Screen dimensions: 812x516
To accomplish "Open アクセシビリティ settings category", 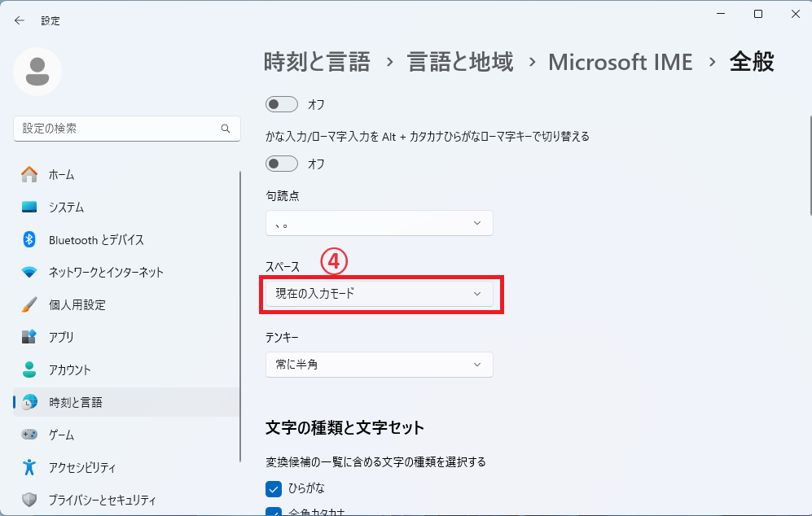I will pos(126,467).
